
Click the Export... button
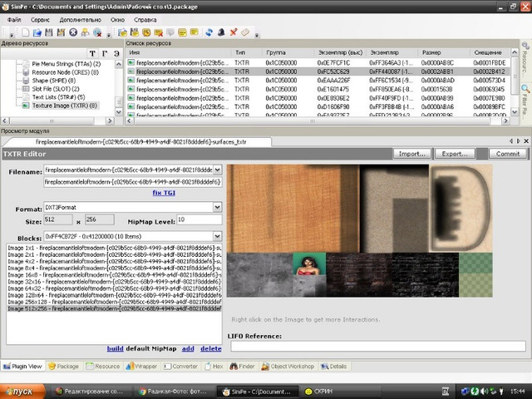pos(455,154)
